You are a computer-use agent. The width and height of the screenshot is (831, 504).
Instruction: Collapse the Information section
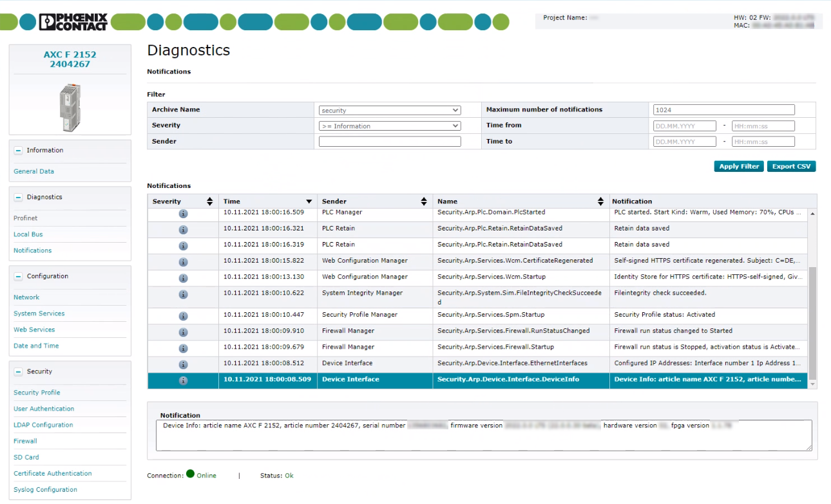[x=18, y=151]
